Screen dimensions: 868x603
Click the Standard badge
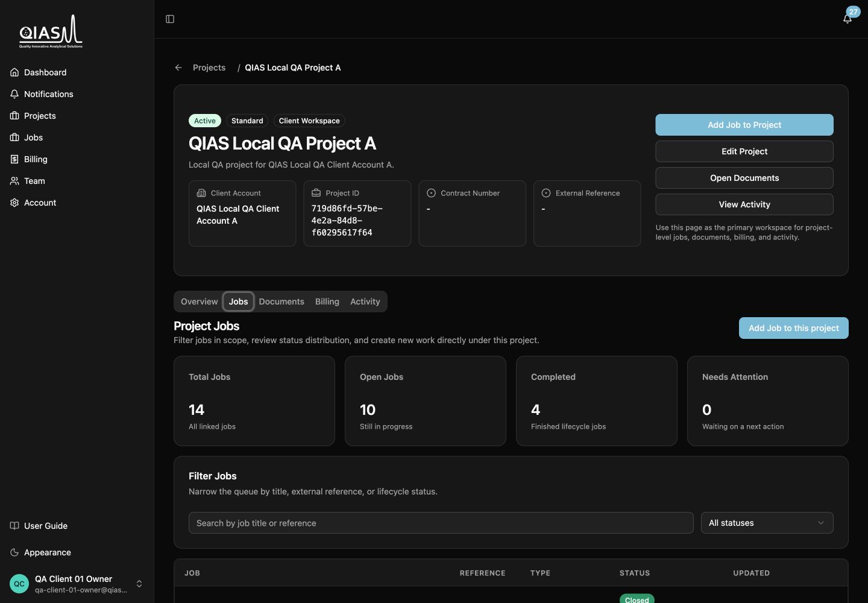pos(247,121)
